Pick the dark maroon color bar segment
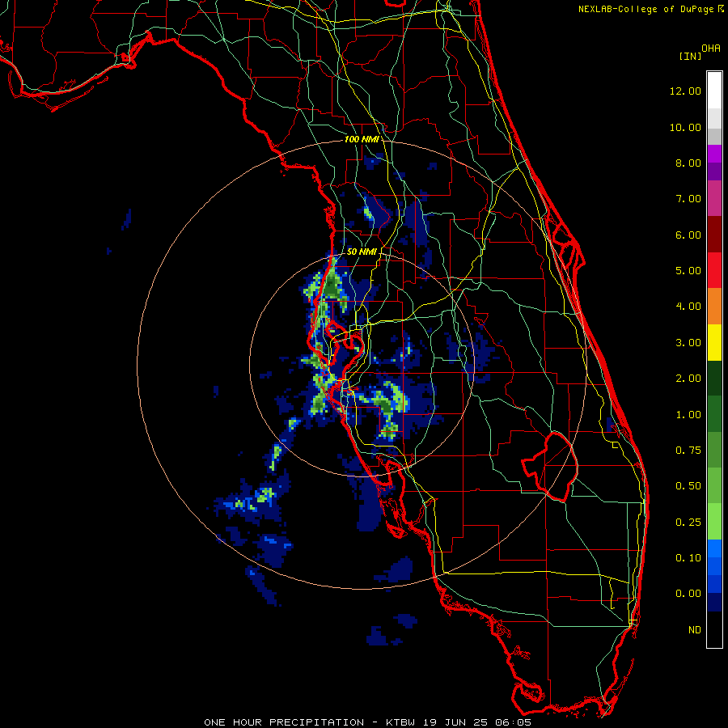 tap(714, 235)
